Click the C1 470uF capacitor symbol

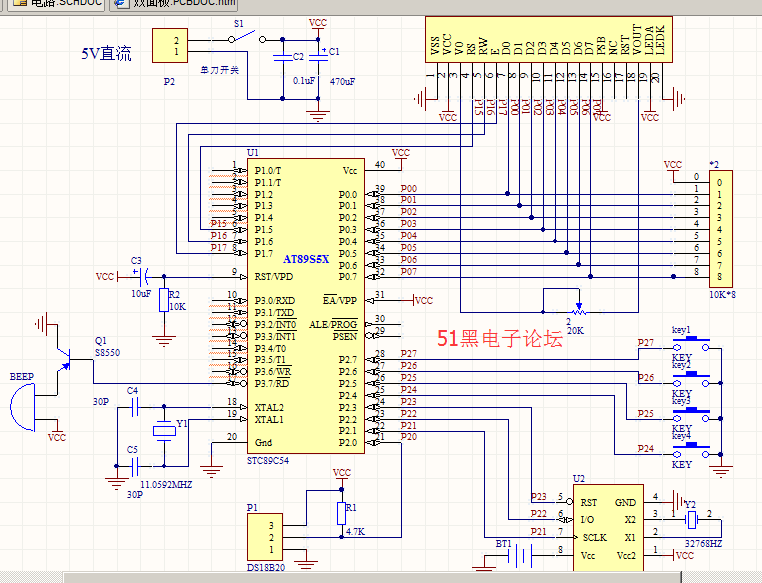[318, 56]
